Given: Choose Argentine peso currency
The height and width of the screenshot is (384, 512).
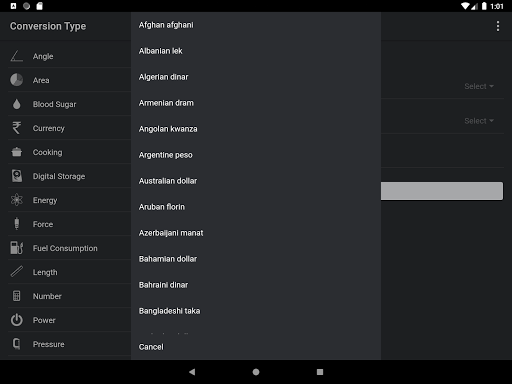Looking at the screenshot, I should [256, 155].
